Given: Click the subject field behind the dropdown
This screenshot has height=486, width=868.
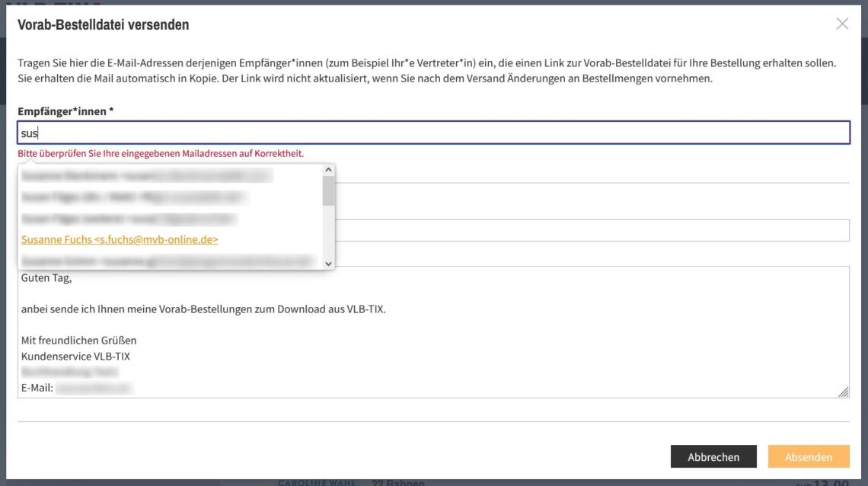Looking at the screenshot, I should (x=592, y=230).
